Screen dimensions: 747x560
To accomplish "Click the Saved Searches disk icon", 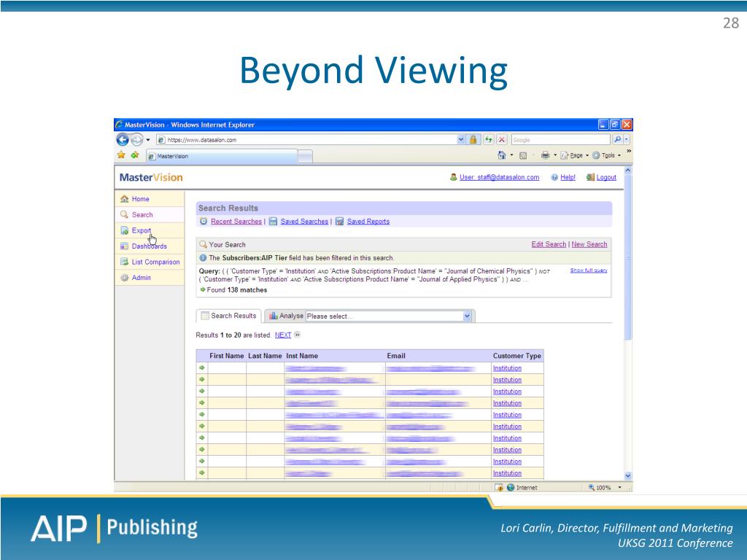I will click(273, 222).
